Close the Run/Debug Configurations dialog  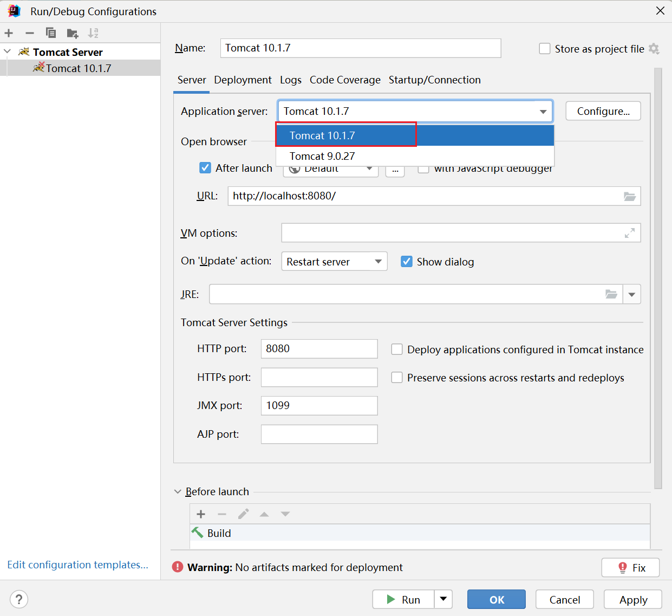[x=660, y=11]
